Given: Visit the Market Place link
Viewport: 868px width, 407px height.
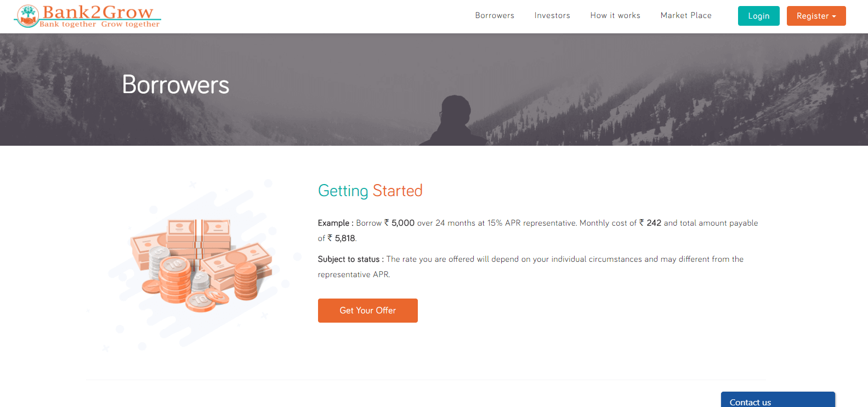Looking at the screenshot, I should click(686, 15).
